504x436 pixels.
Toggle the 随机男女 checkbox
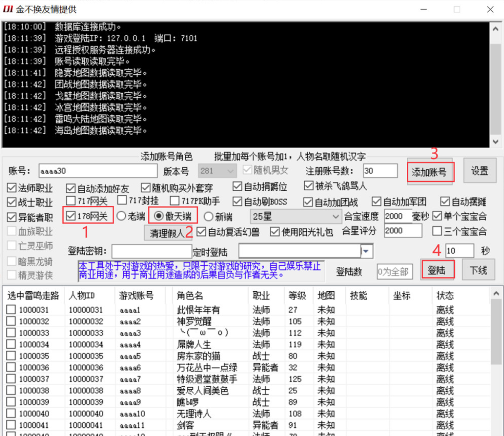(247, 169)
